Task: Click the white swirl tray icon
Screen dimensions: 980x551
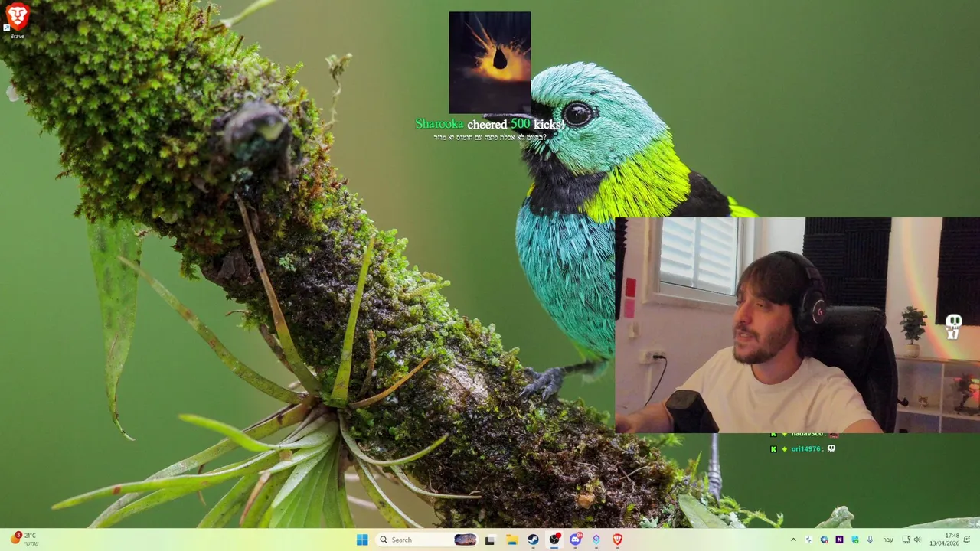Action: [808, 540]
